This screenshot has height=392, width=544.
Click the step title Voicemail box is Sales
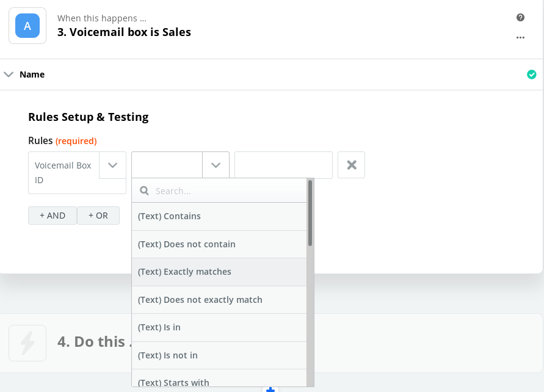(x=124, y=32)
